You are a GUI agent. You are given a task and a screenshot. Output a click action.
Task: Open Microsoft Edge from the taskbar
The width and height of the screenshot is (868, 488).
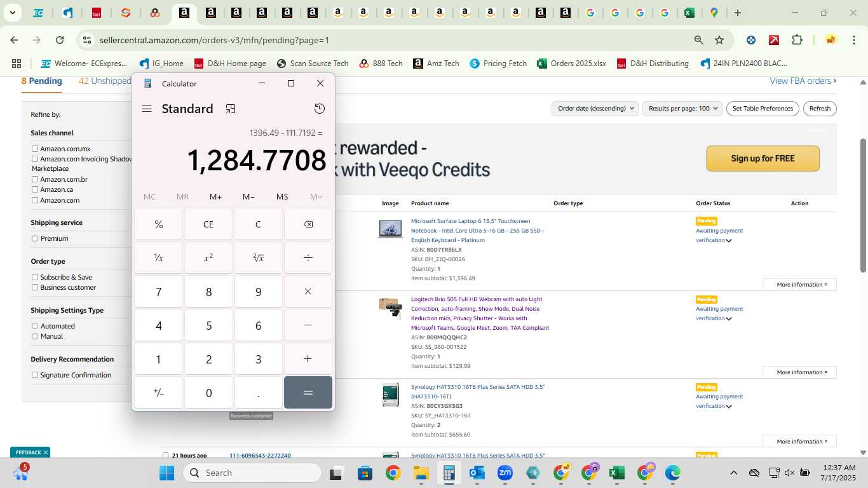click(673, 473)
